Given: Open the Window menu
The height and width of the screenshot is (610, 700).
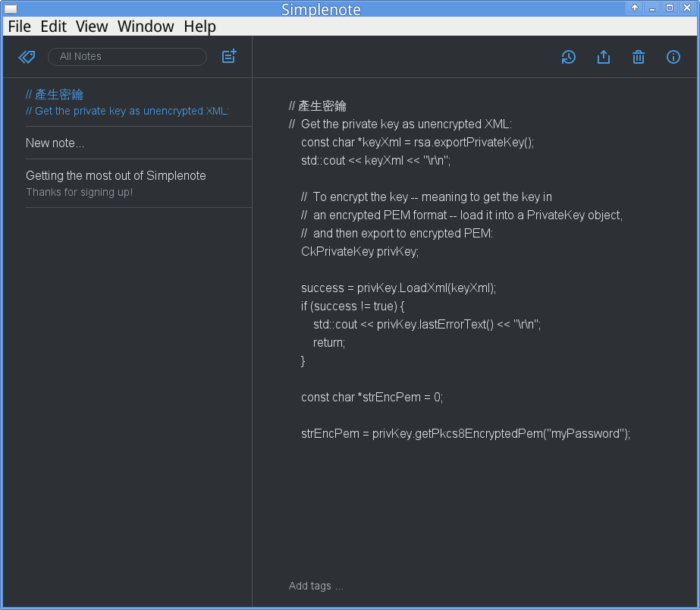Looking at the screenshot, I should [x=146, y=27].
